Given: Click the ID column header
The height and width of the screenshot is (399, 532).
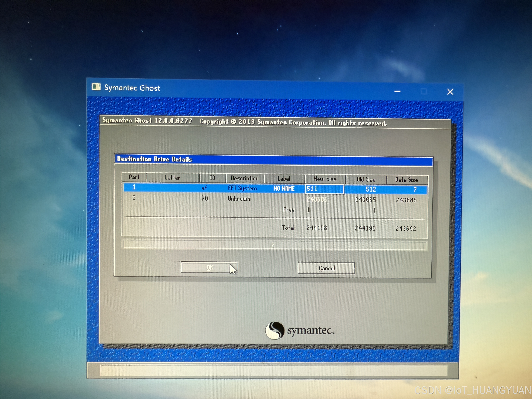Looking at the screenshot, I should [x=212, y=178].
